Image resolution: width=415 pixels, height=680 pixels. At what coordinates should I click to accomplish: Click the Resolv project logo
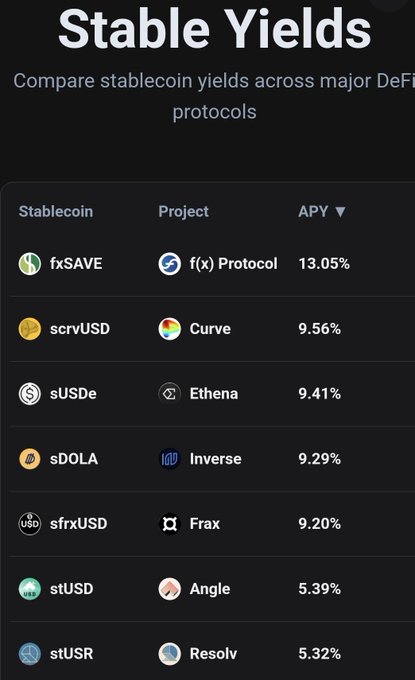pyautogui.click(x=169, y=654)
